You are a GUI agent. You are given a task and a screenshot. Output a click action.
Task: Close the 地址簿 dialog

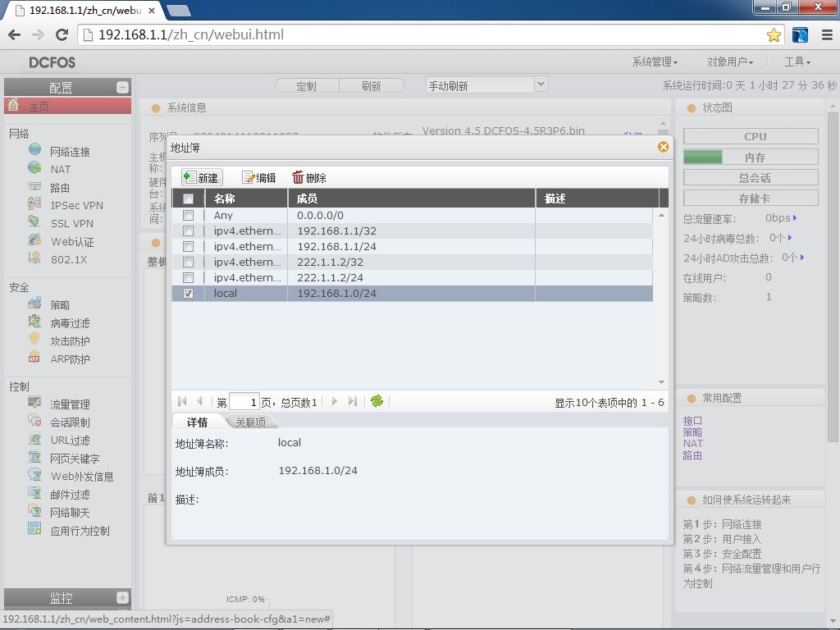(x=663, y=147)
